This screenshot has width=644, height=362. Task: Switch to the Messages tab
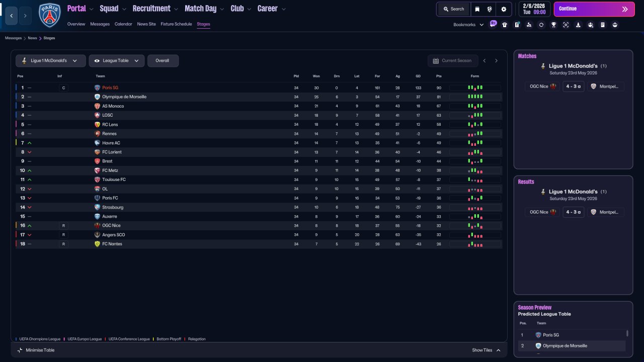point(100,24)
